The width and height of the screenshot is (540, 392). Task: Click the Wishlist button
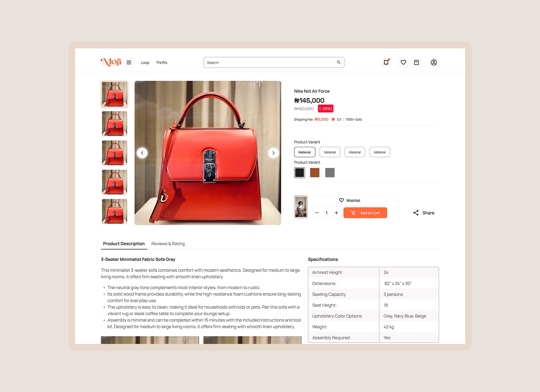tap(350, 200)
